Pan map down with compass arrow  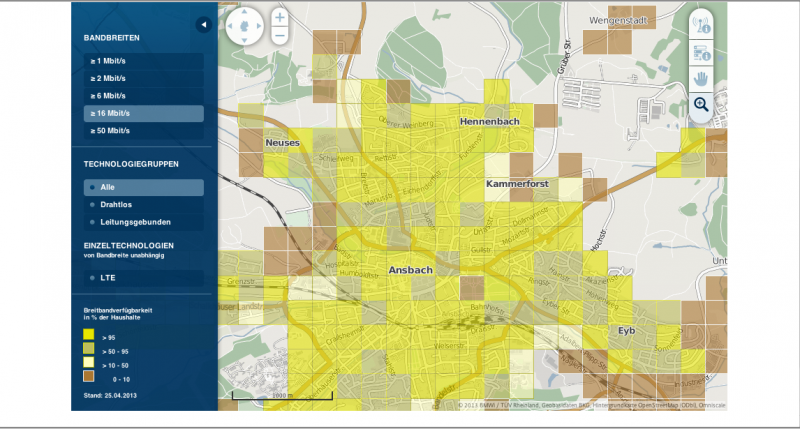(246, 40)
